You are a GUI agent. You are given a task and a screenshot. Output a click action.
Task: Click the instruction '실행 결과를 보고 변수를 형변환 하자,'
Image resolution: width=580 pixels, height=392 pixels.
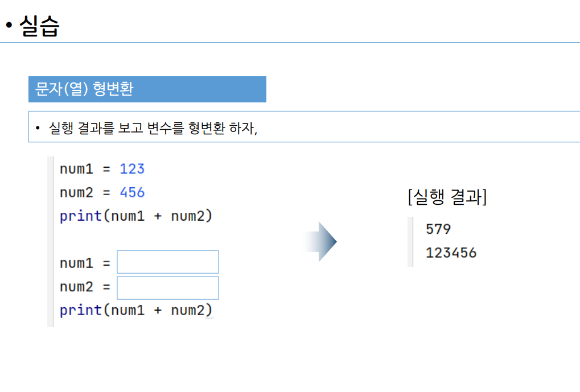coord(153,128)
